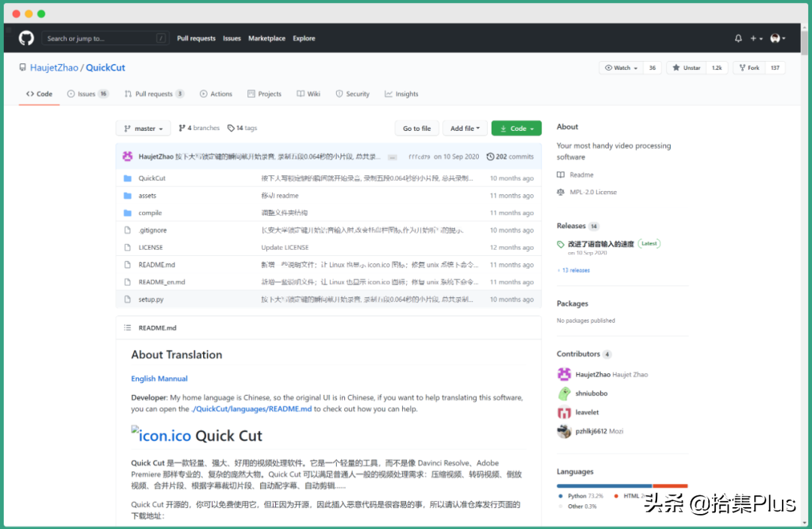Expand the Watch dropdown
This screenshot has height=529, width=812.
[x=621, y=68]
